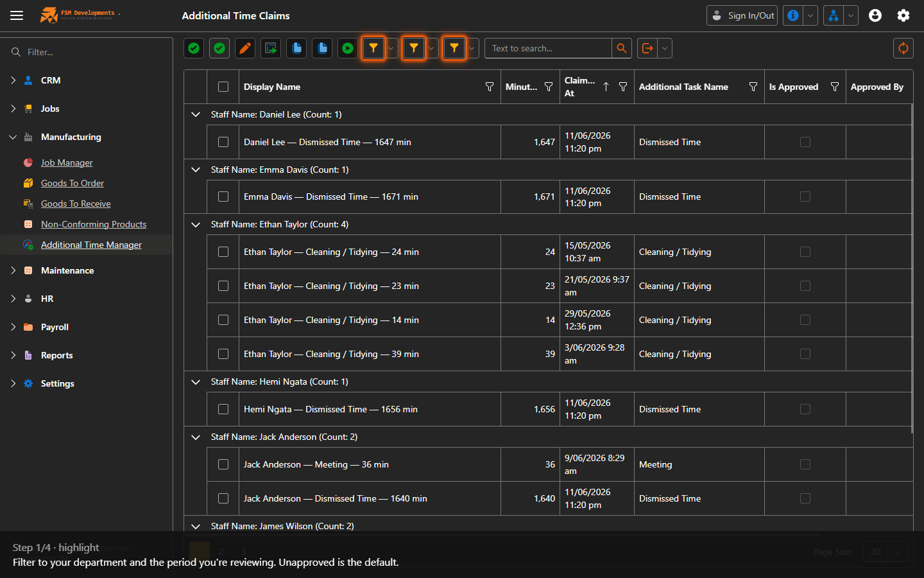Screen dimensions: 924x578
Task: Click filter funnel nearest the search box
Action: [x=454, y=48]
